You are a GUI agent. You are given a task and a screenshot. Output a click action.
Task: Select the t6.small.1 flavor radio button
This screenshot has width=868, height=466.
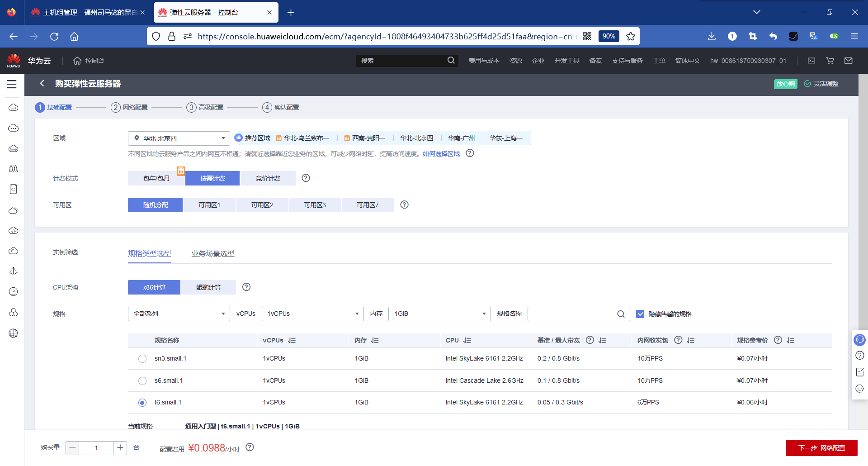tap(142, 403)
